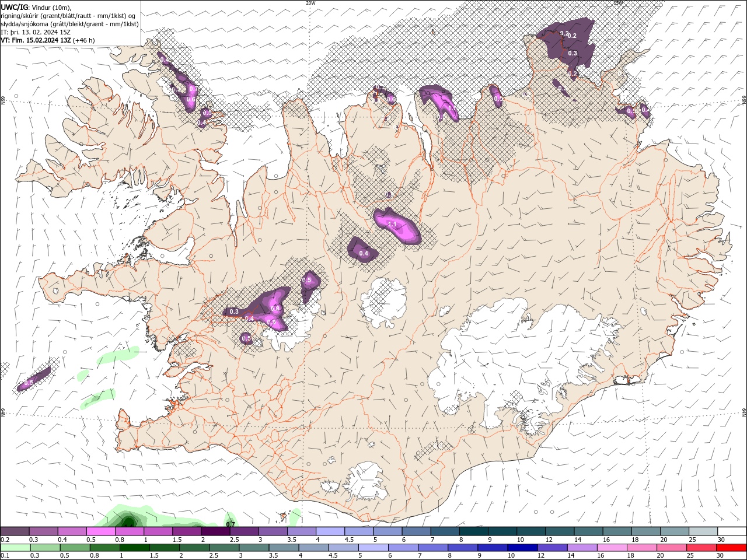Click the 'VT: Fim. 15.02.2024 13Z (+46 h)' line
The width and height of the screenshot is (747, 560).
pyautogui.click(x=48, y=40)
